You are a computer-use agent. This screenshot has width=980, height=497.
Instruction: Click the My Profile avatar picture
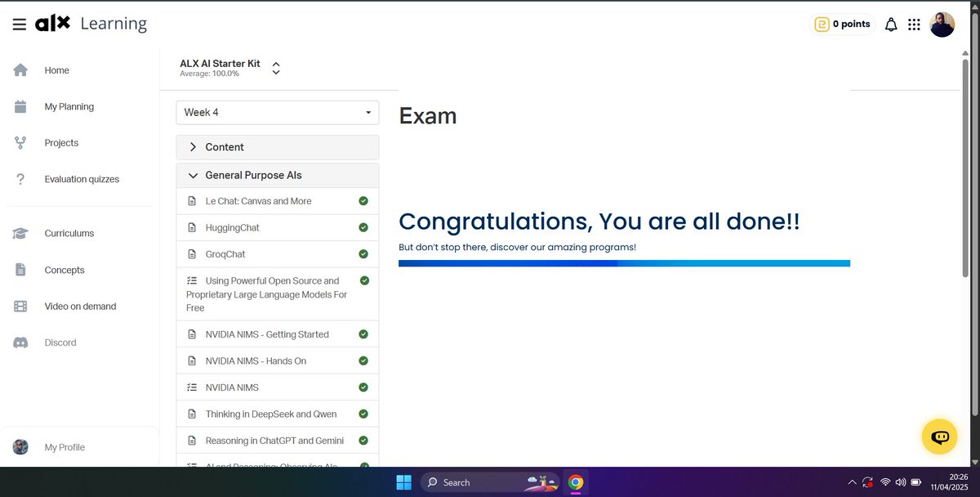pos(20,447)
